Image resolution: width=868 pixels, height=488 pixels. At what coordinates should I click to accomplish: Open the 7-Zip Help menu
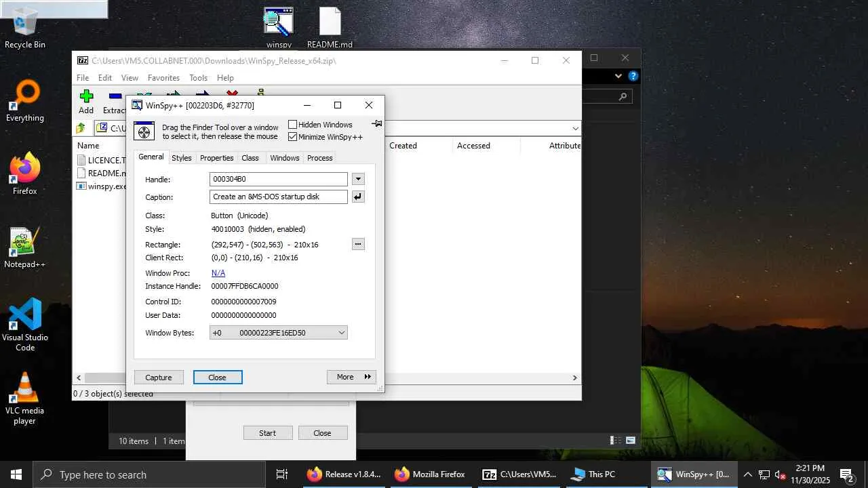(225, 78)
